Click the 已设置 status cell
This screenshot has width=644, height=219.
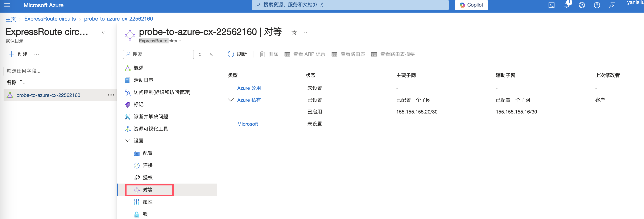(314, 100)
